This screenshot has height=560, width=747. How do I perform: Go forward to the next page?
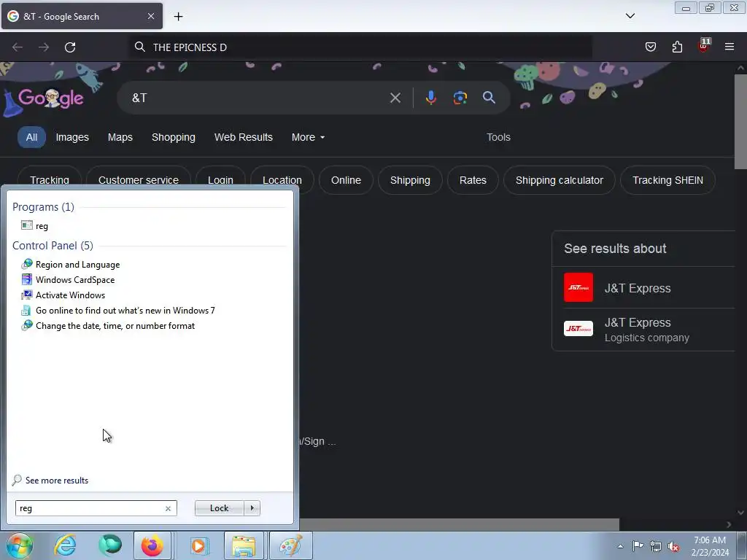click(x=44, y=47)
